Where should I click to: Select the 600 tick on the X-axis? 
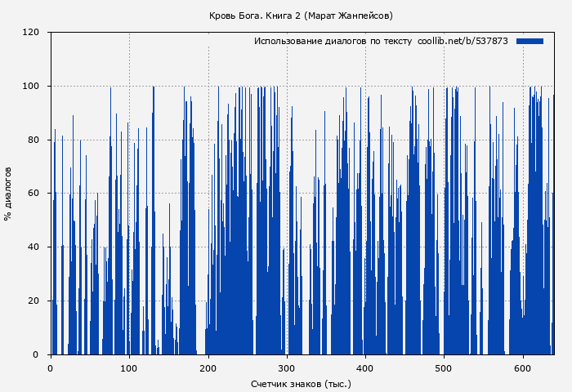522,368
